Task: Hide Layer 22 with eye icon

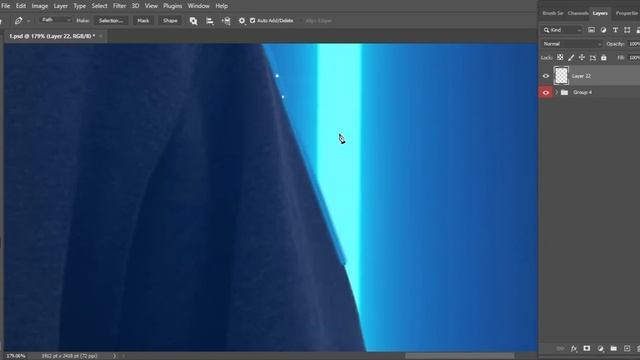Action: pos(546,76)
